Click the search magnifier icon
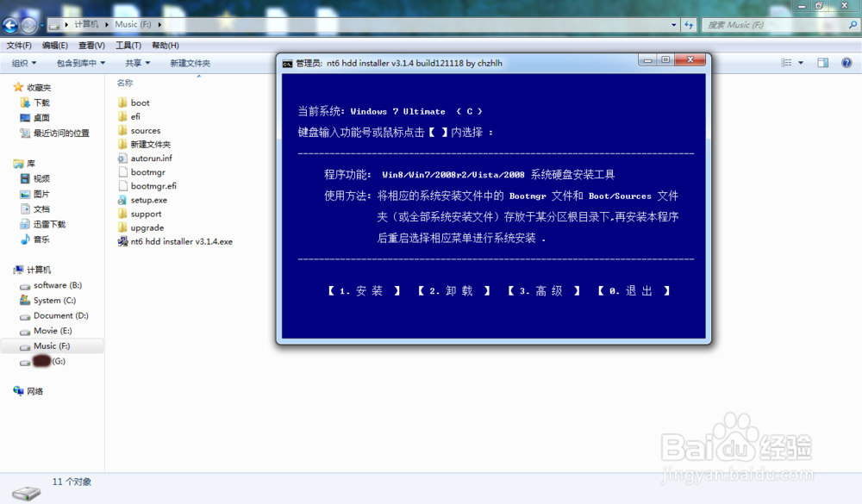 pyautogui.click(x=853, y=25)
